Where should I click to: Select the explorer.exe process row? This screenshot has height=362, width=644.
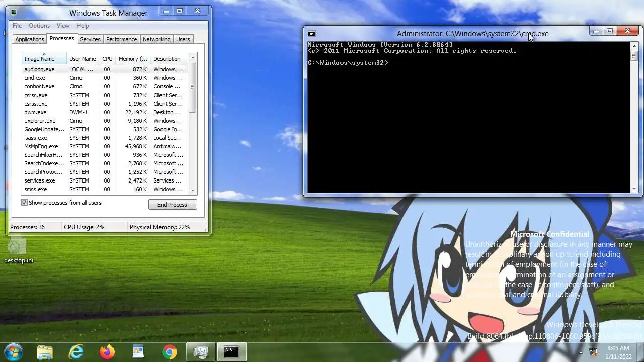[105, 121]
